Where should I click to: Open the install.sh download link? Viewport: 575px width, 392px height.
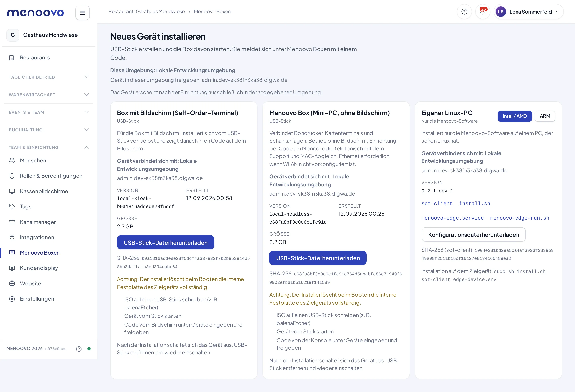pos(474,203)
